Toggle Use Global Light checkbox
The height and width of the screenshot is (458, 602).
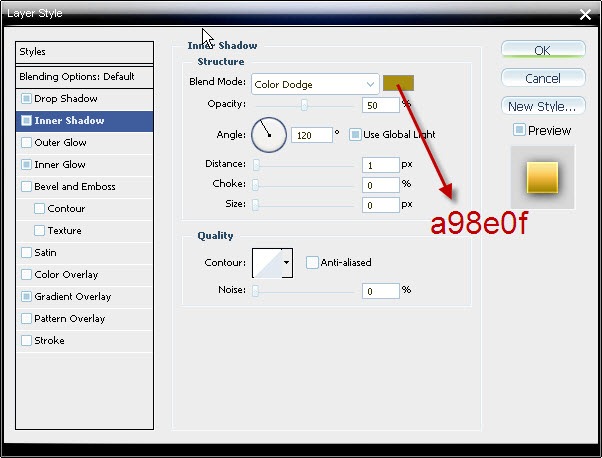coord(355,135)
